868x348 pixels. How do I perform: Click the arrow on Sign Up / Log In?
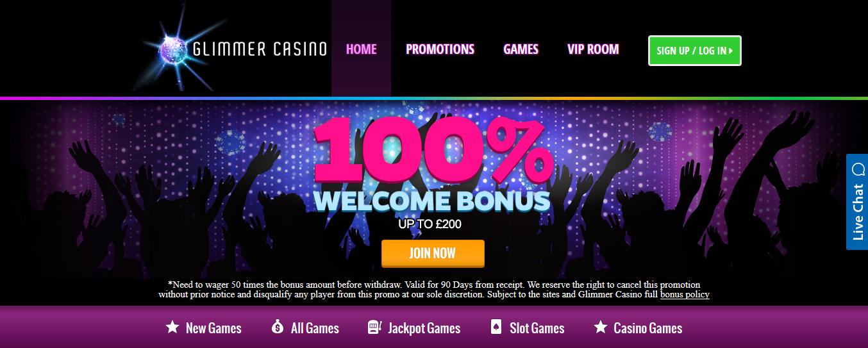click(731, 51)
